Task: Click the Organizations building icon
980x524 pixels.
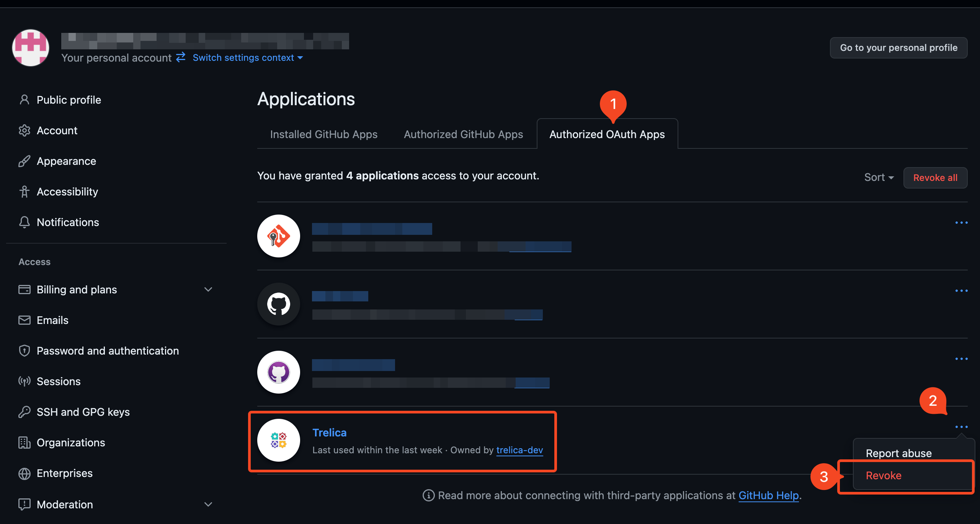Action: click(24, 443)
